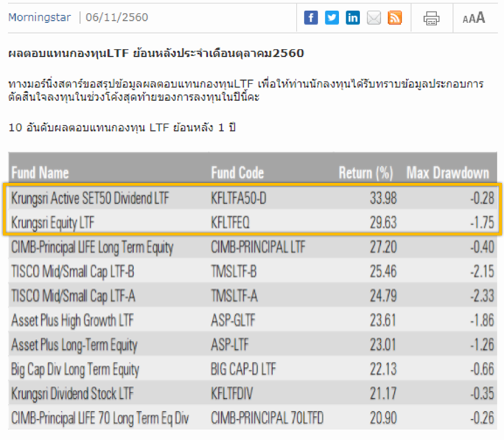
Task: Open the RSS feed icon
Action: coord(395,18)
